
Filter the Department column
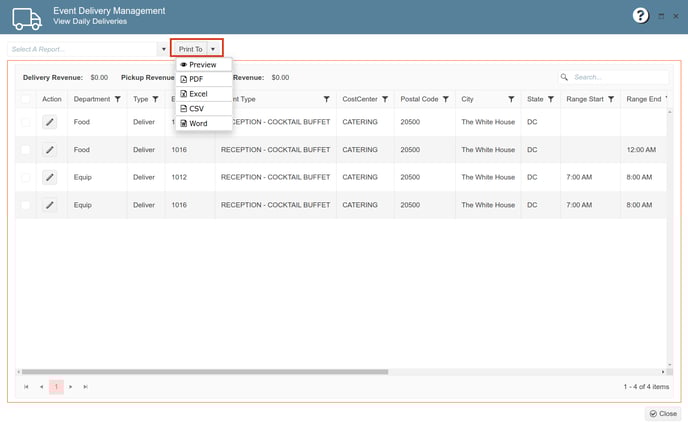[118, 99]
